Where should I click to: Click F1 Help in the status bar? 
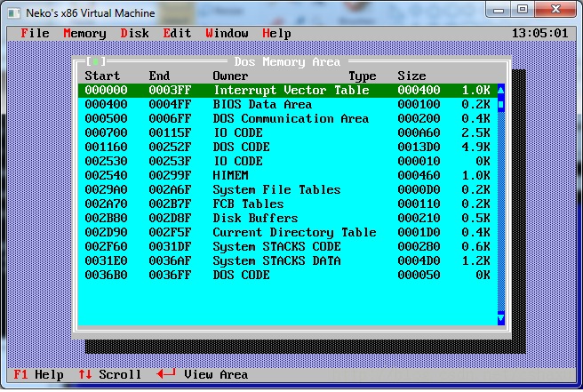point(38,374)
